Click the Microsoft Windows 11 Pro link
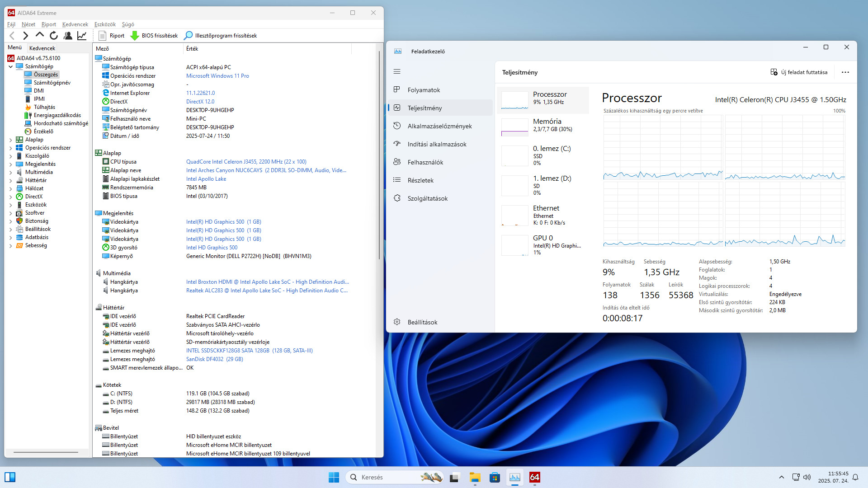The width and height of the screenshot is (868, 488). [x=217, y=76]
